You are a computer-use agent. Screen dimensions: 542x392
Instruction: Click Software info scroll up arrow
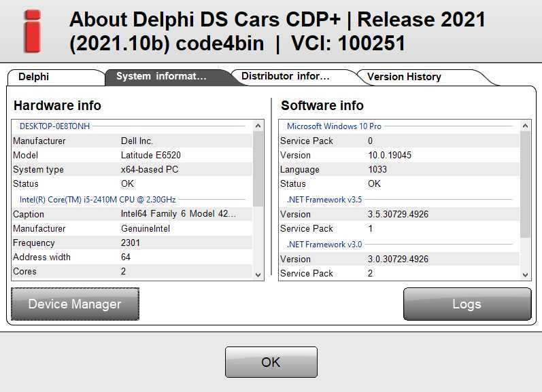[x=525, y=126]
